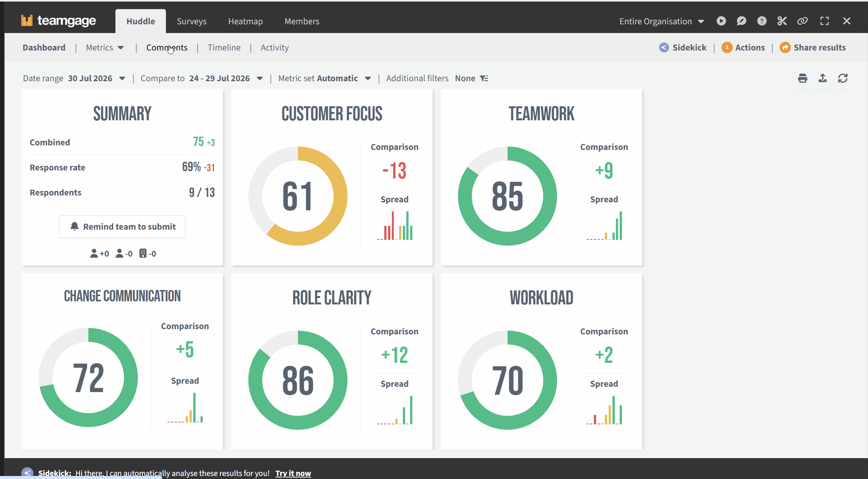Screen dimensions: 868x479
Task: Export results using the upload icon
Action: pyautogui.click(x=822, y=78)
